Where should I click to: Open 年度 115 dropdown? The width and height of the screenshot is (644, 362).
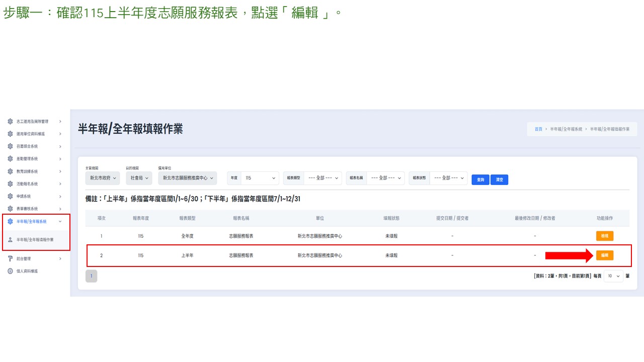(x=260, y=178)
